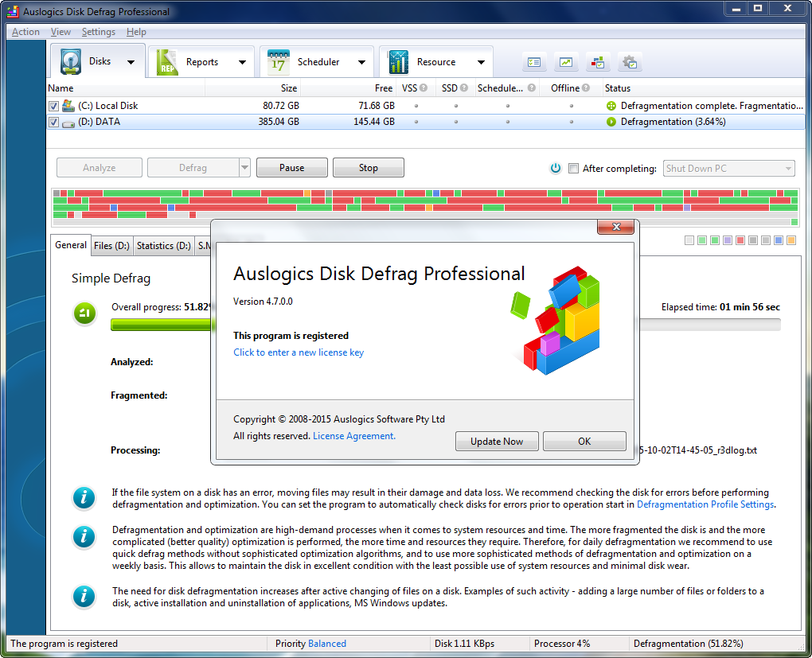Click the D: DATA drive icon
Screen dimensions: 812x658
coord(68,123)
